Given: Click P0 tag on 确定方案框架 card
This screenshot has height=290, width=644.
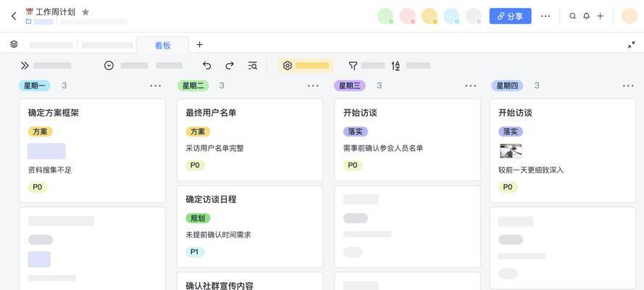Looking at the screenshot, I should [x=38, y=187].
